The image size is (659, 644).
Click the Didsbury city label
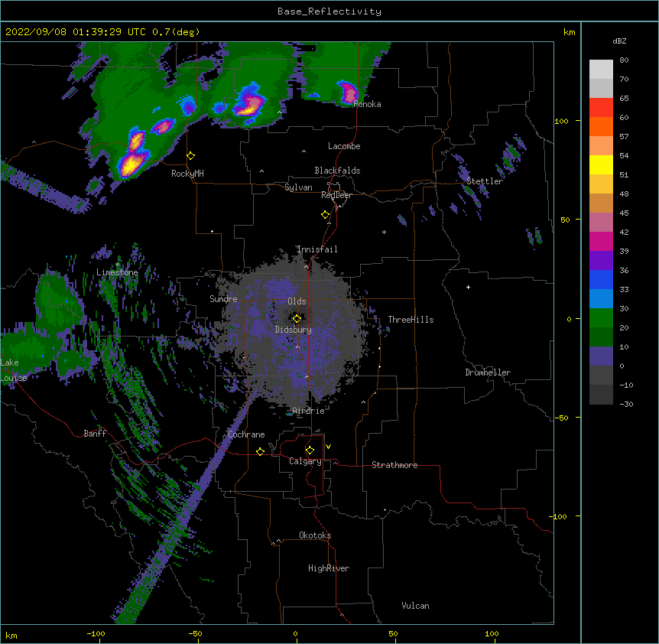(294, 330)
